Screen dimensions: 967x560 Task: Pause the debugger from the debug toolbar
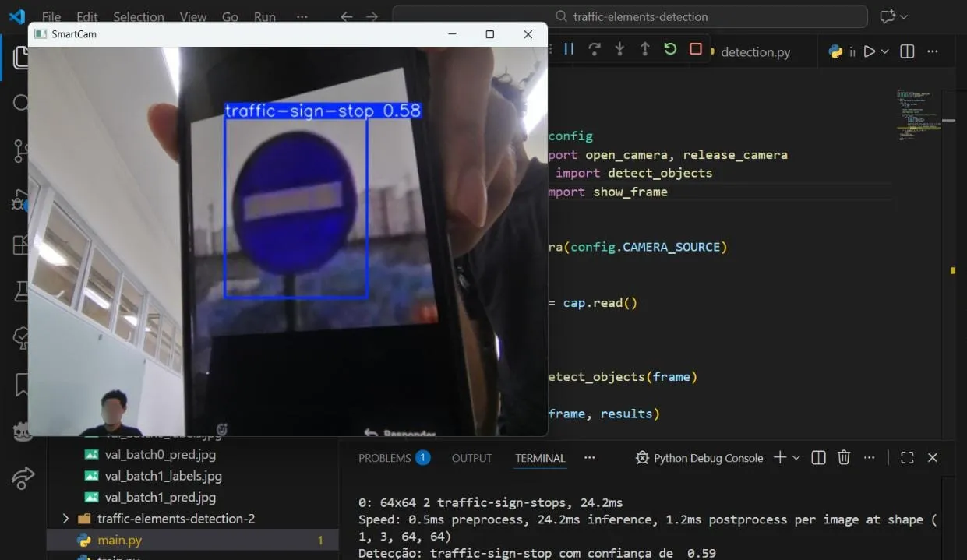(x=569, y=49)
